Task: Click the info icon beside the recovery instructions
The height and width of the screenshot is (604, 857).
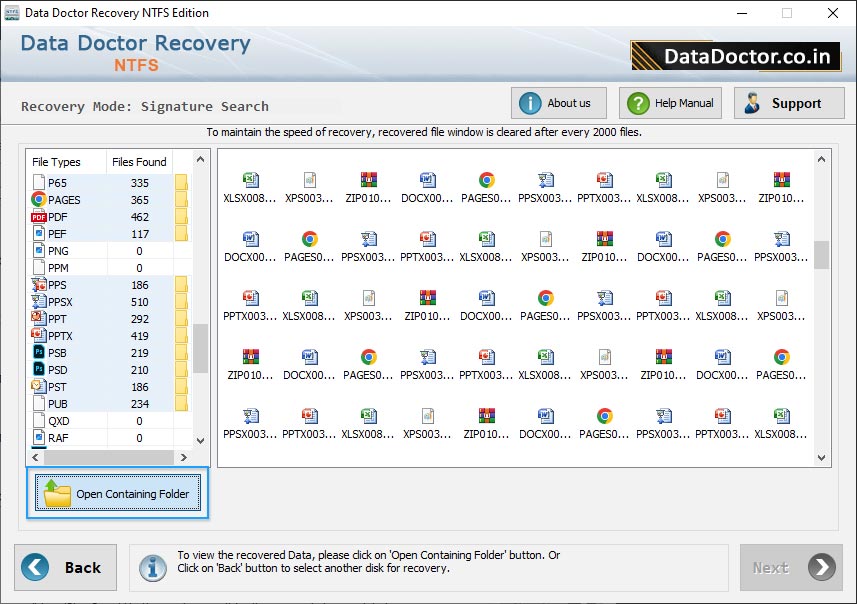Action: click(152, 567)
